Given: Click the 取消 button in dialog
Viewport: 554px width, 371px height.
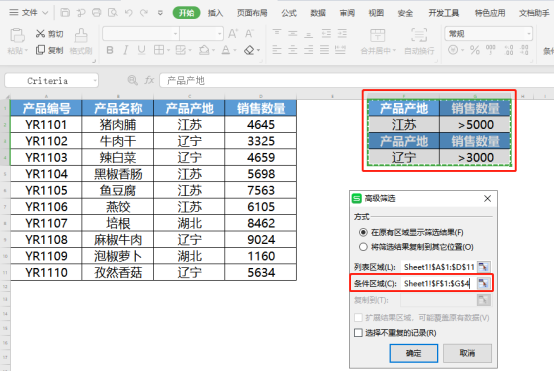Looking at the screenshot, I should [467, 353].
